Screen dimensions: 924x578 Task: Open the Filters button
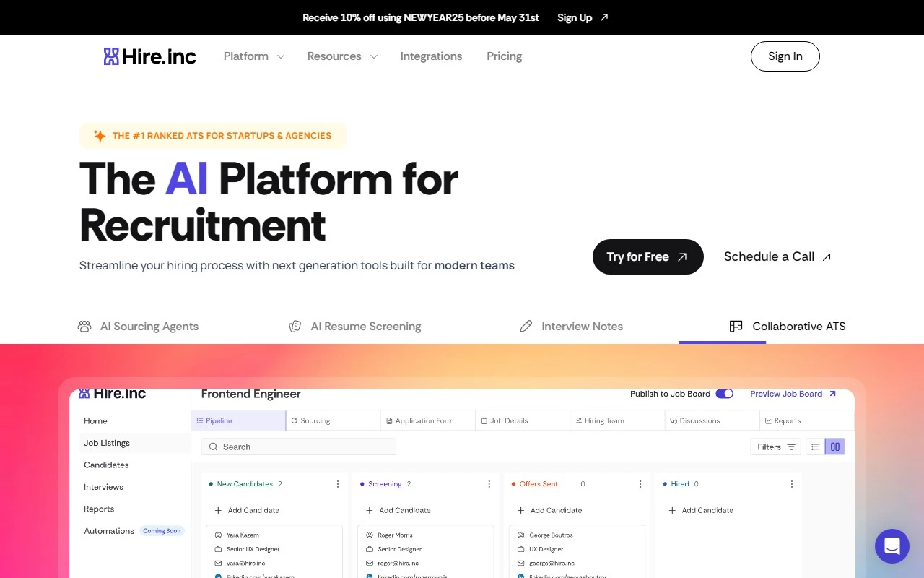(x=776, y=447)
